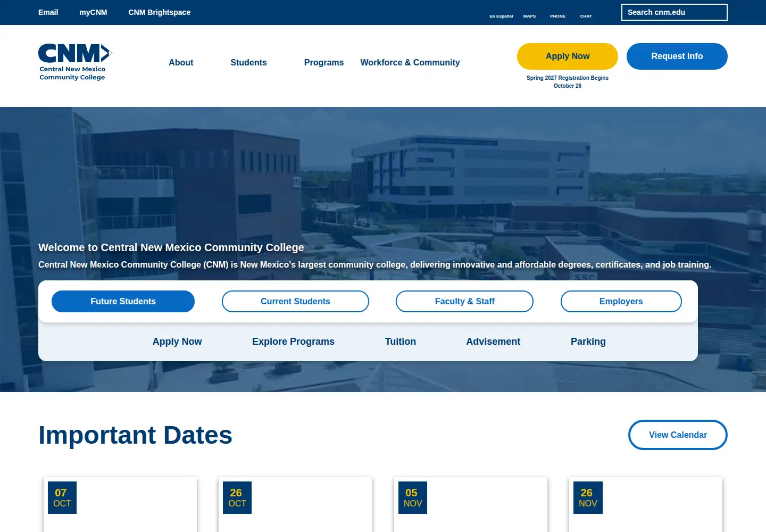
Task: Open the 26 NOV date card
Action: point(646,504)
